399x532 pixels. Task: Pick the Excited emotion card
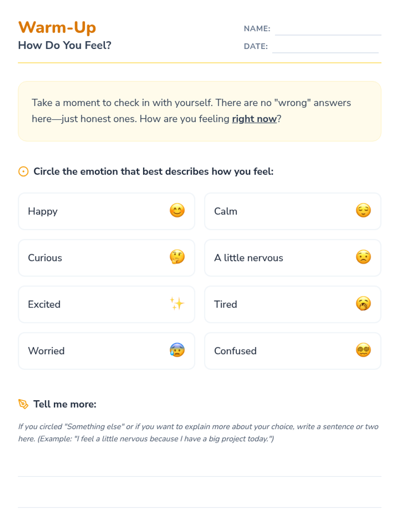click(106, 304)
